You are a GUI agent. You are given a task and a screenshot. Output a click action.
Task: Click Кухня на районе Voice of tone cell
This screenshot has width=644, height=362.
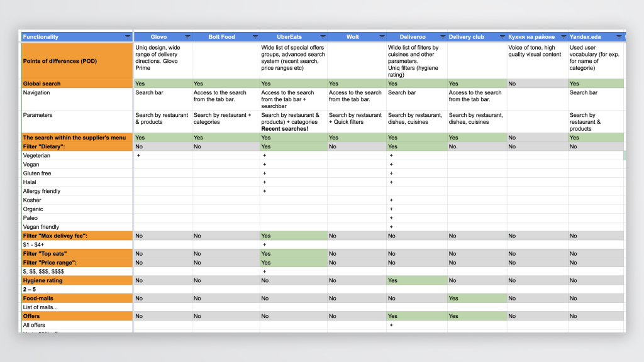tap(537, 61)
